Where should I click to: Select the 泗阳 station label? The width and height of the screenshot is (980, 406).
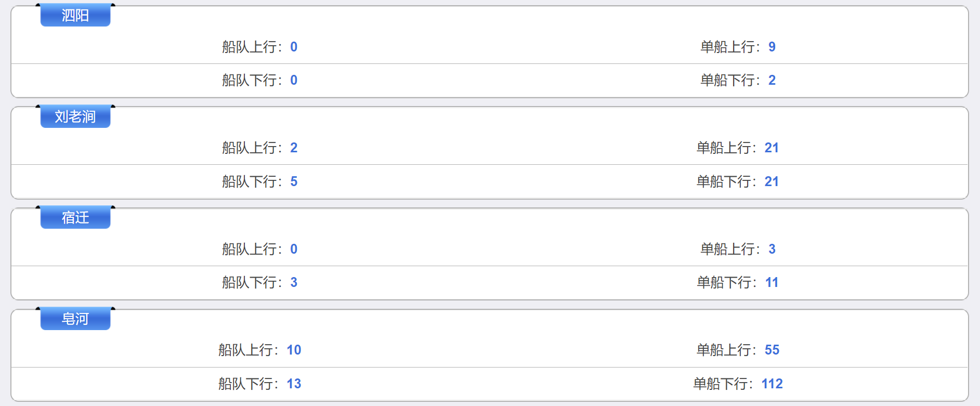click(75, 15)
